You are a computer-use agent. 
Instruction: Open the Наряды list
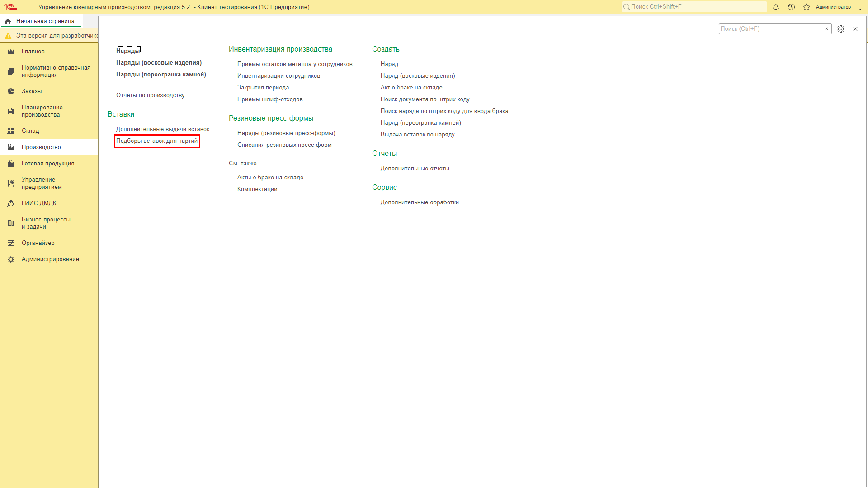click(128, 51)
